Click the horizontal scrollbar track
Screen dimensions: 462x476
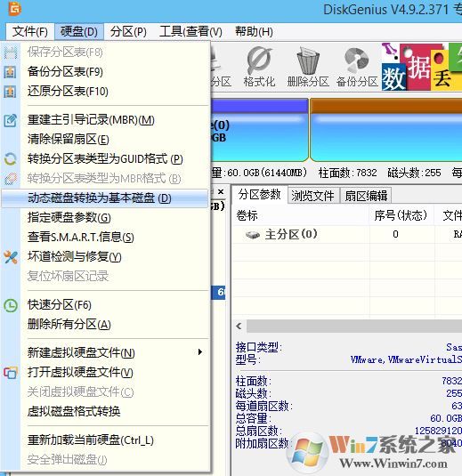tap(354, 327)
